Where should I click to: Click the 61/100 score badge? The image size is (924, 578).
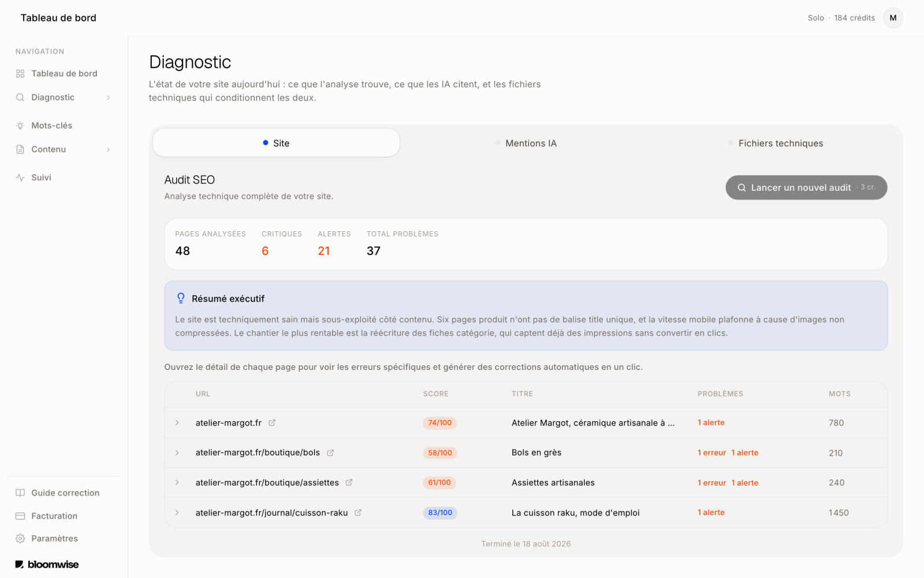pyautogui.click(x=439, y=483)
